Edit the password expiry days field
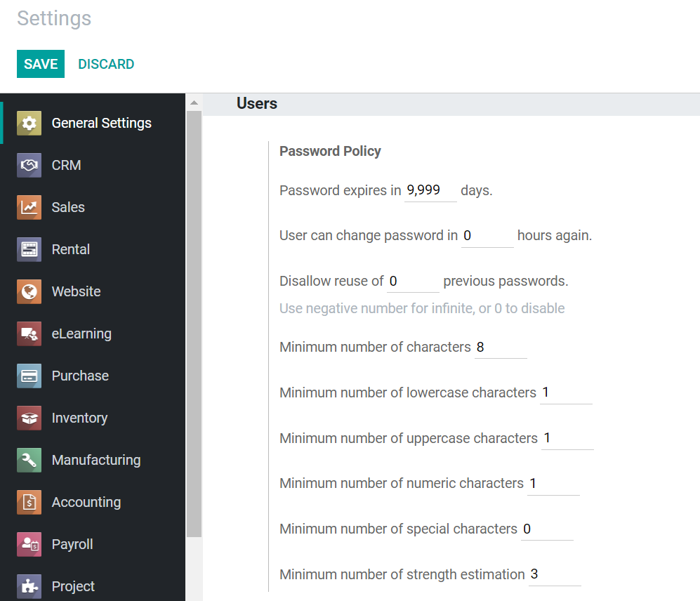This screenshot has width=700, height=601. [430, 191]
